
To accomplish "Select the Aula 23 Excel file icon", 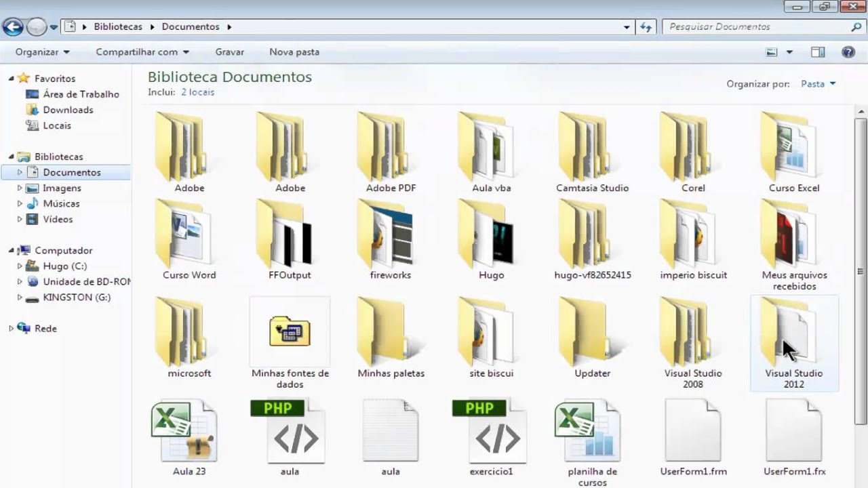I will 184,431.
